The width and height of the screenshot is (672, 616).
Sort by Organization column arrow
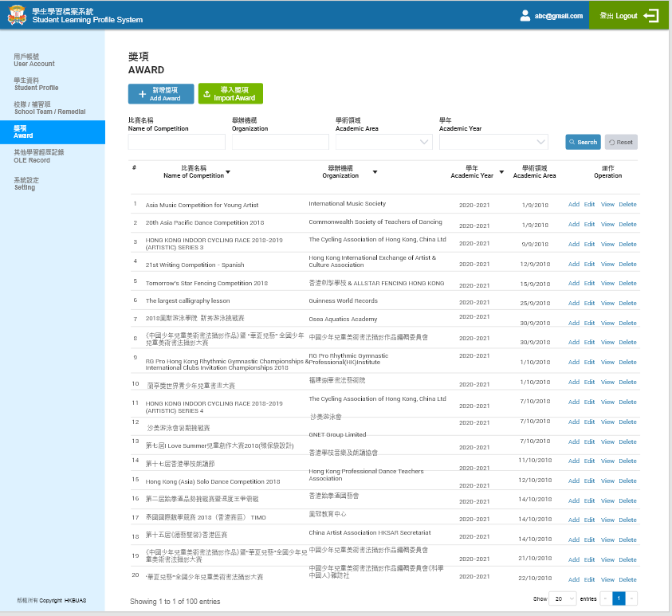pyautogui.click(x=375, y=172)
